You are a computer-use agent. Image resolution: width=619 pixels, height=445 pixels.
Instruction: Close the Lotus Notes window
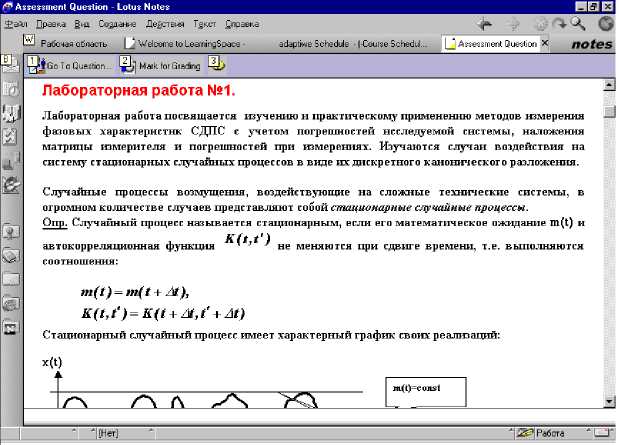[608, 7]
